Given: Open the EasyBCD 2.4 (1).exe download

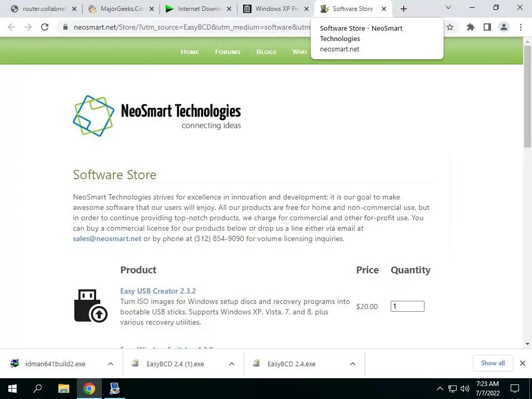Looking at the screenshot, I should [x=175, y=364].
